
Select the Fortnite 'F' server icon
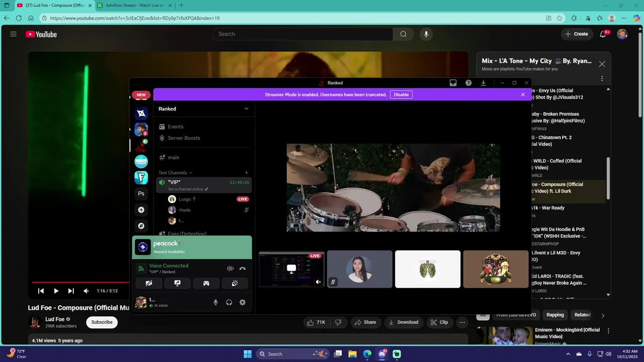141,177
